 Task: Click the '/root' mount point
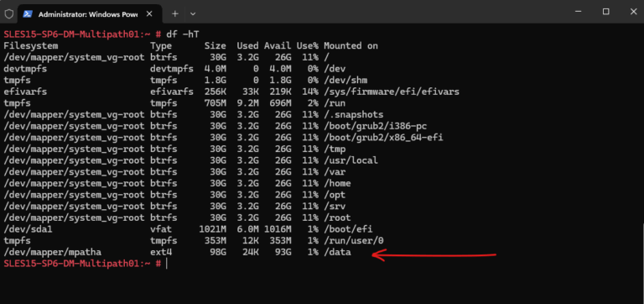337,218
